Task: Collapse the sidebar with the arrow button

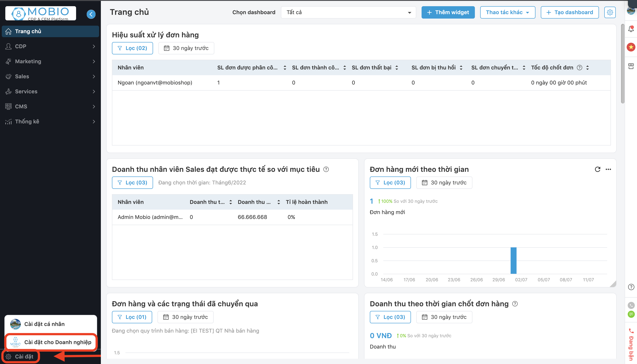Action: 91,14
